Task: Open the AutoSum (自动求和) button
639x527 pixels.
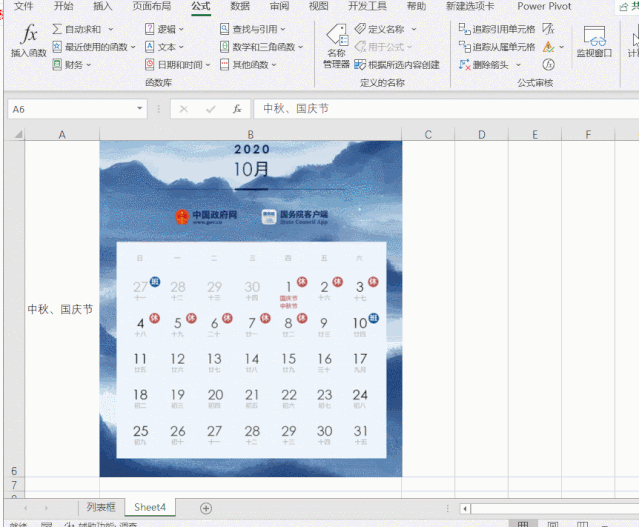Action: click(x=77, y=29)
